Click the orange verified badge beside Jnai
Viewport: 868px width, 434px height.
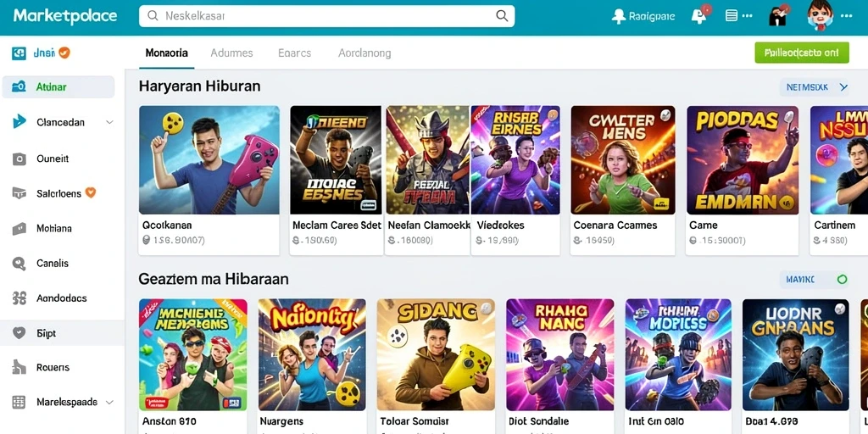[64, 53]
